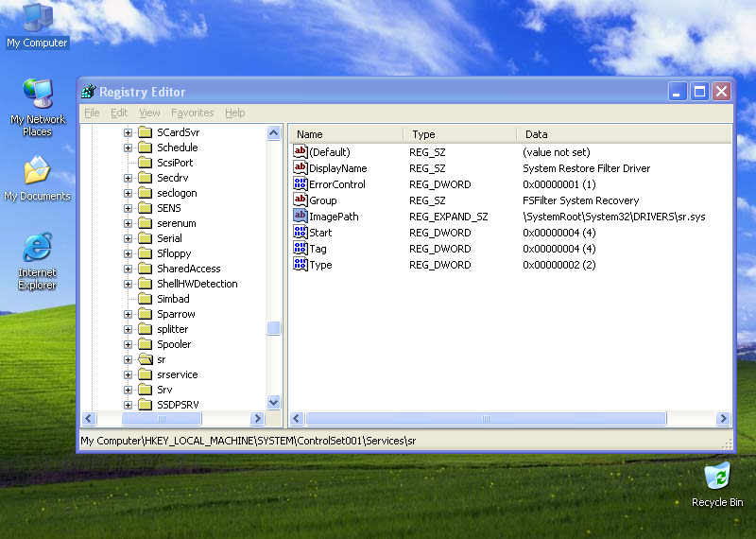The image size is (756, 539).
Task: Click the Data column header
Action: coord(624,134)
